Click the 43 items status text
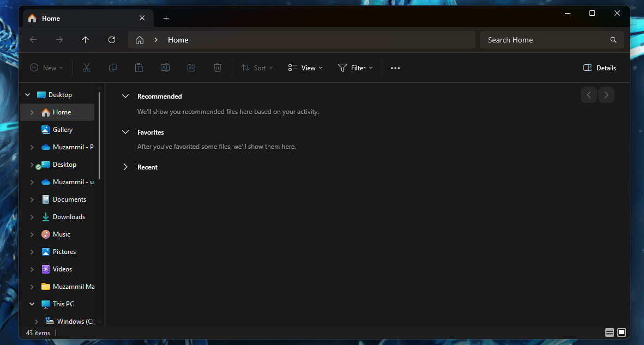The width and height of the screenshot is (644, 345). (38, 333)
